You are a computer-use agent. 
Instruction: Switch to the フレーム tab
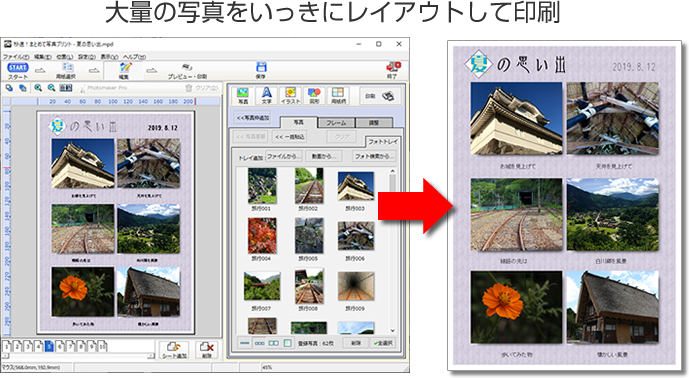[336, 123]
